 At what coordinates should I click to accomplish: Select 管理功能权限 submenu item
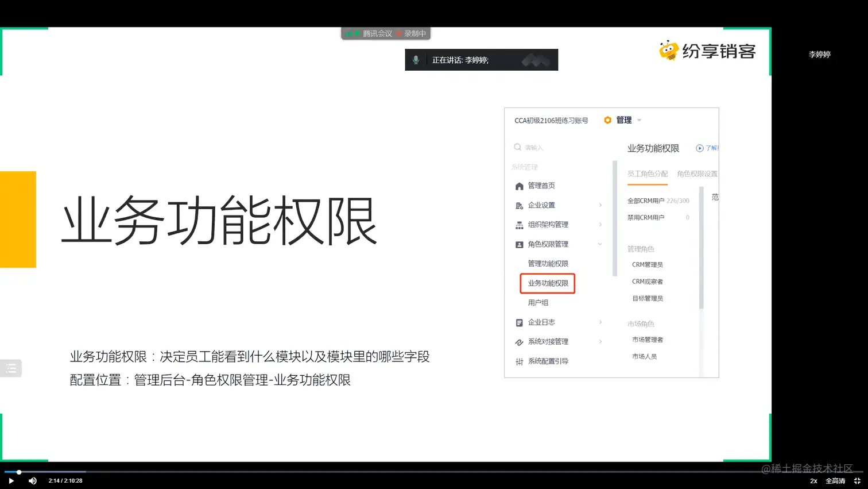[548, 264]
